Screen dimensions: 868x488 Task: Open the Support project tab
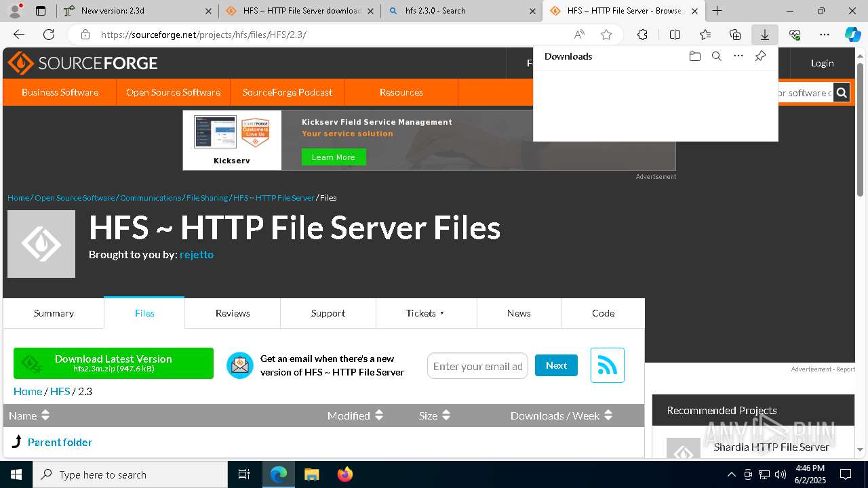click(328, 313)
